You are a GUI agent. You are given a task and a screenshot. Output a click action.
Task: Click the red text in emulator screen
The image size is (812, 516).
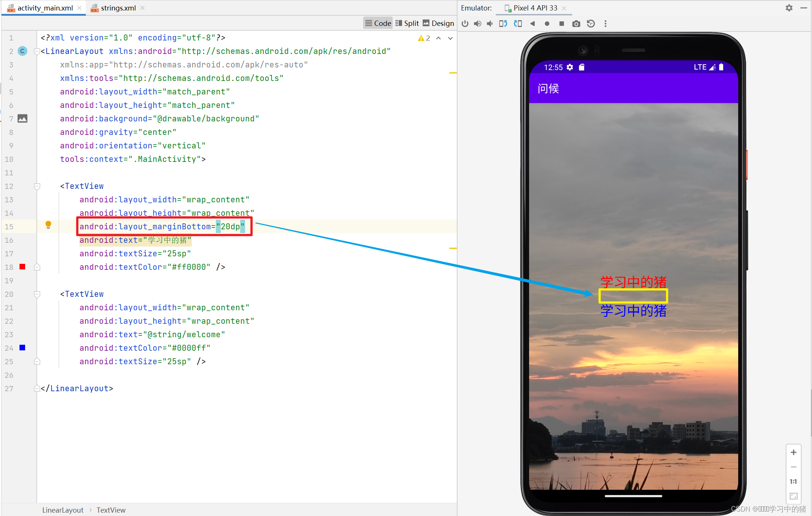(x=634, y=282)
